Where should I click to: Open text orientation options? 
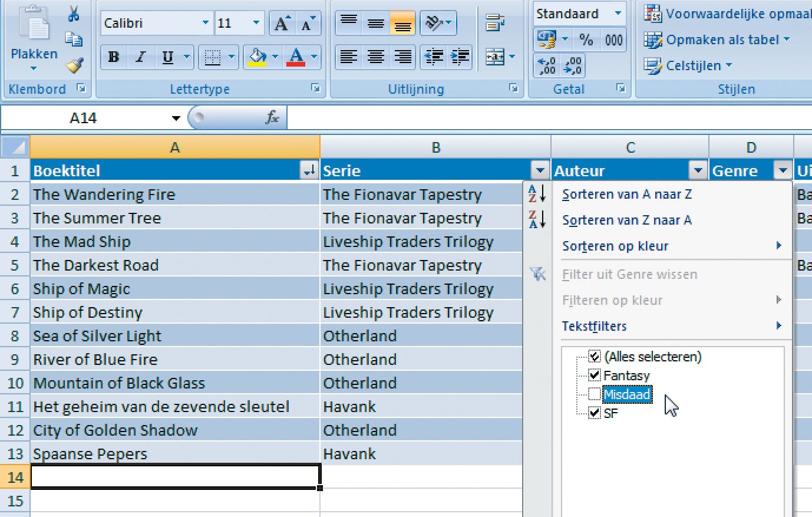point(438,22)
